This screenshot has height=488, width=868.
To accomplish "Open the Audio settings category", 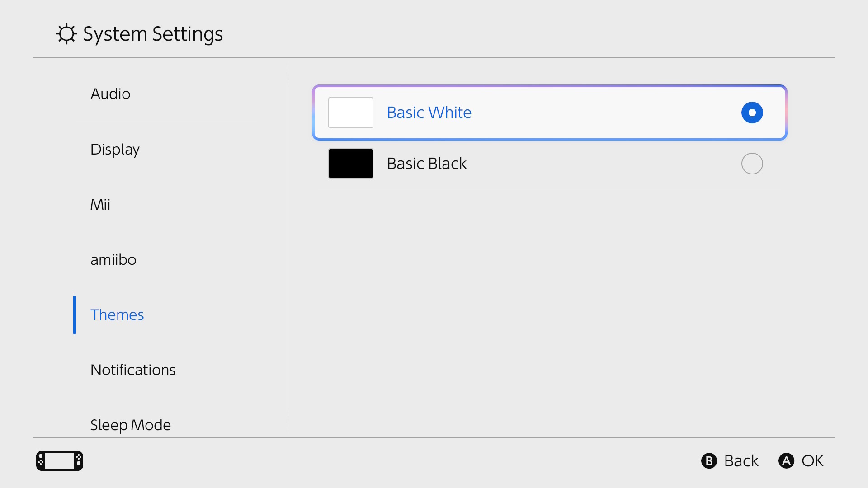I will 110,94.
